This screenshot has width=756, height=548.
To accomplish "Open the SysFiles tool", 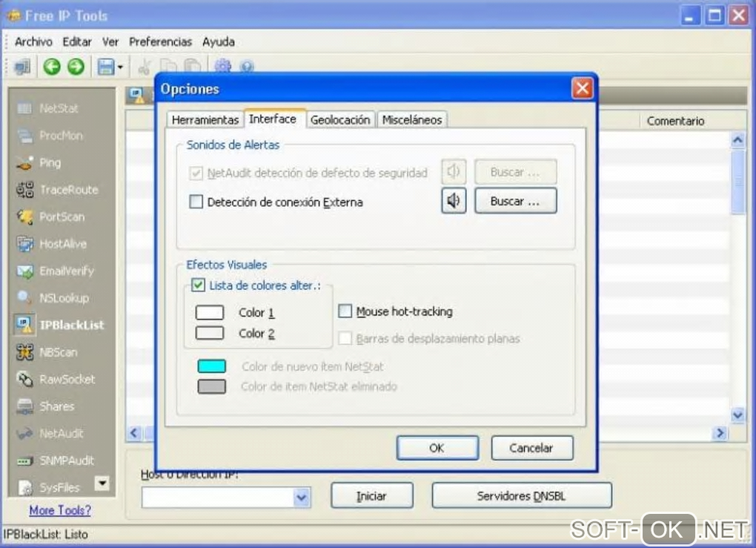I will pos(49,487).
